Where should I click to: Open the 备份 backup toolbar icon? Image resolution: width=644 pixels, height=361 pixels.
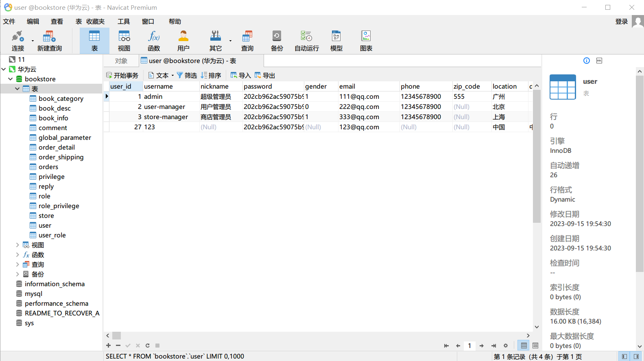tap(277, 41)
